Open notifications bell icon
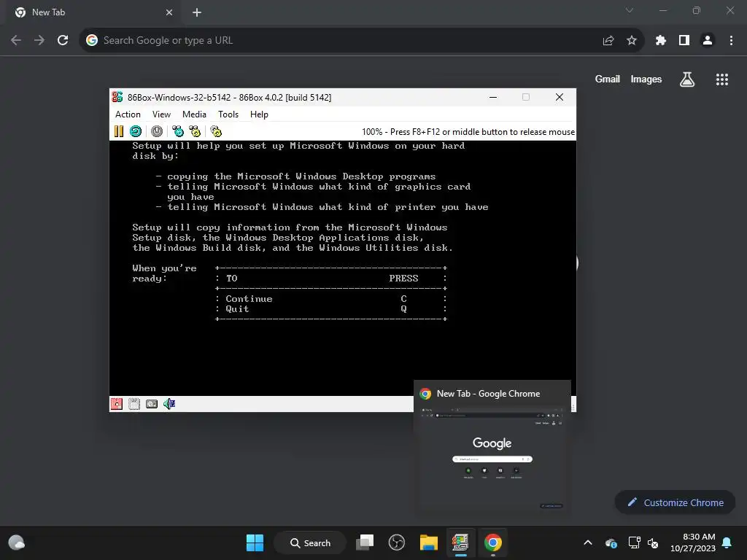This screenshot has width=747, height=560. point(727,542)
